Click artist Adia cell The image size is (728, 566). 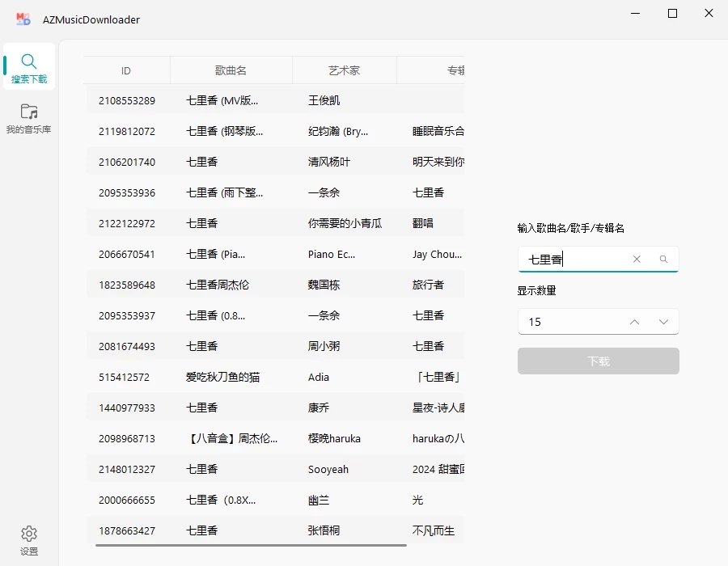click(x=319, y=377)
